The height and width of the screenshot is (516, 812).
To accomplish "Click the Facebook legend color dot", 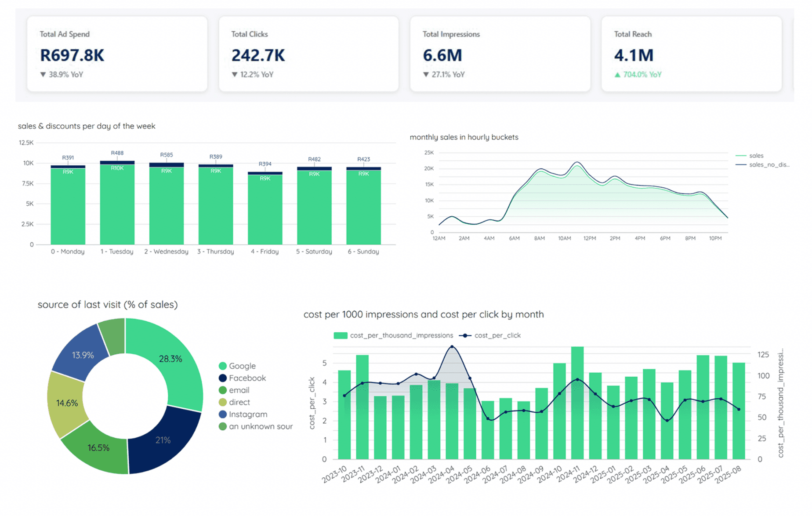I will (x=224, y=378).
